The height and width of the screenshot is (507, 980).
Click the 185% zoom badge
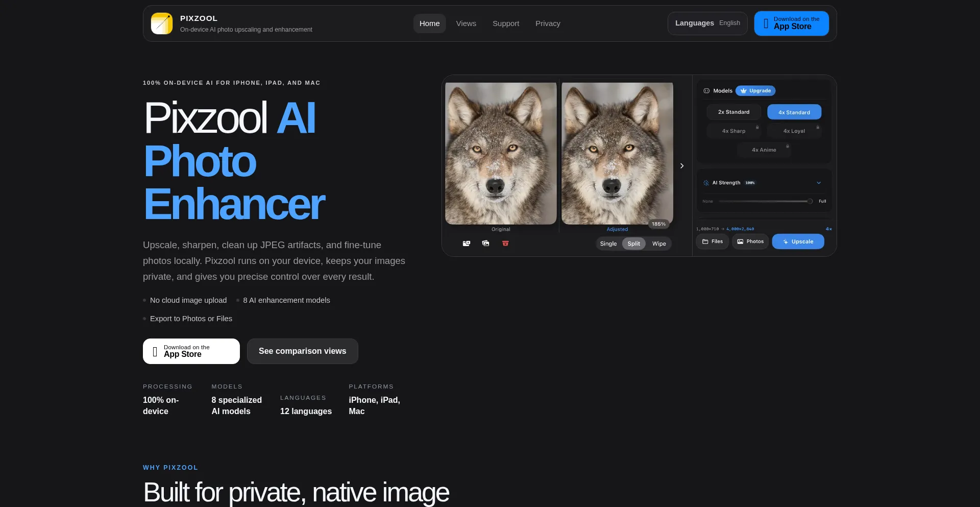pyautogui.click(x=658, y=224)
